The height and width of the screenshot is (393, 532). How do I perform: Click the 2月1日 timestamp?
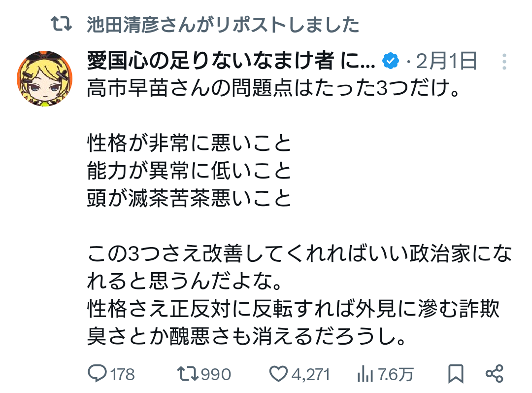(x=446, y=62)
